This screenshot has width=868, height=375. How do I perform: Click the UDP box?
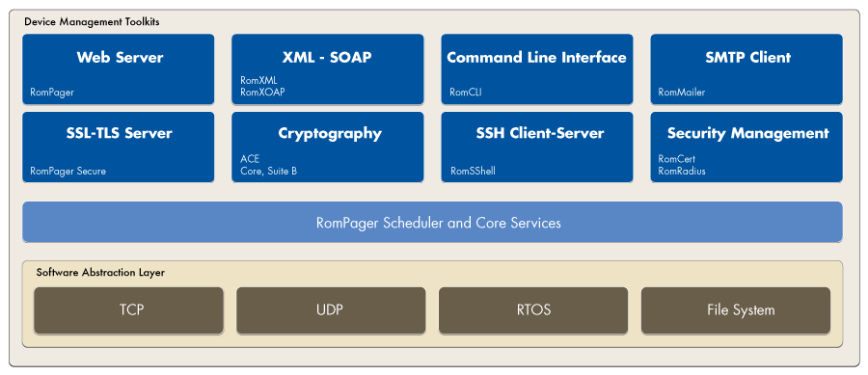point(331,310)
